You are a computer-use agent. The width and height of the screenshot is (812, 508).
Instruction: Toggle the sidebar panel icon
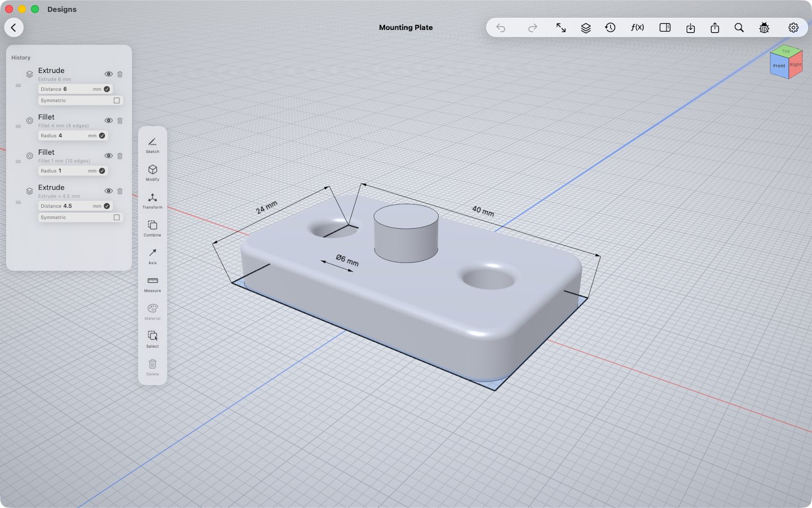665,28
